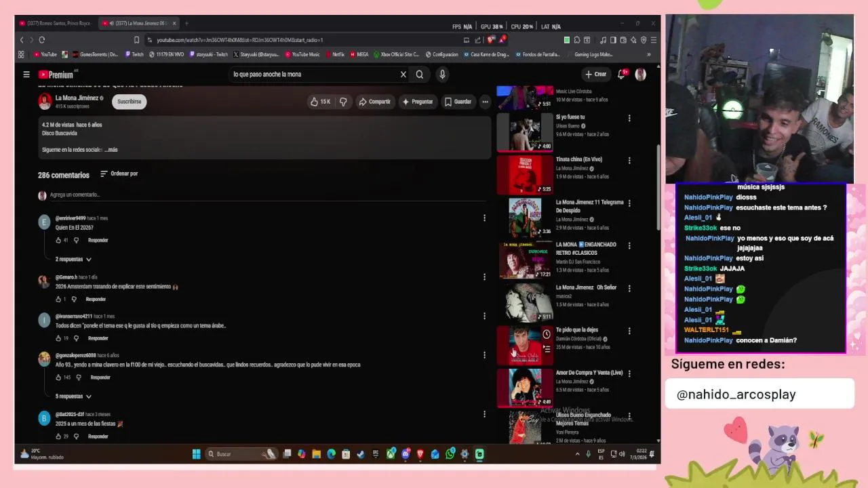
Task: Share video via Compartir button
Action: click(374, 102)
